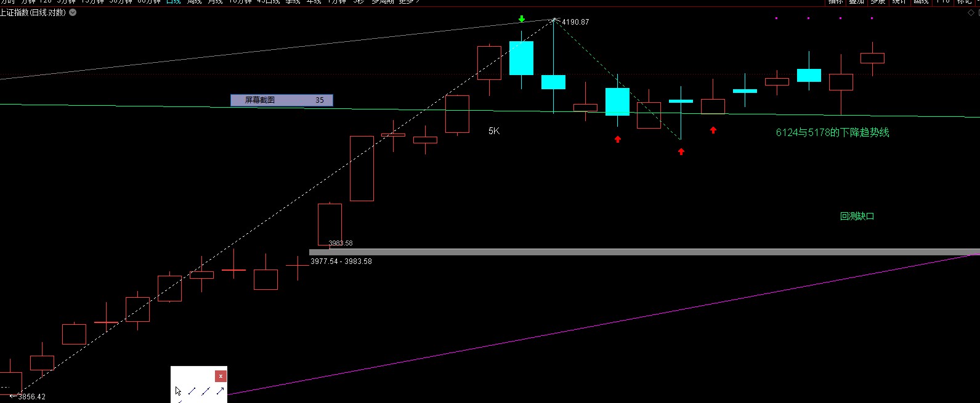
Task: Click the '5K' chart annotation
Action: [494, 131]
